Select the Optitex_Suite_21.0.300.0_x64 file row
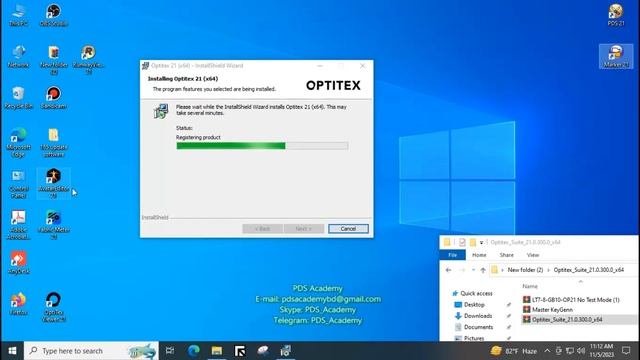This screenshot has height=360, width=640. pyautogui.click(x=579, y=319)
